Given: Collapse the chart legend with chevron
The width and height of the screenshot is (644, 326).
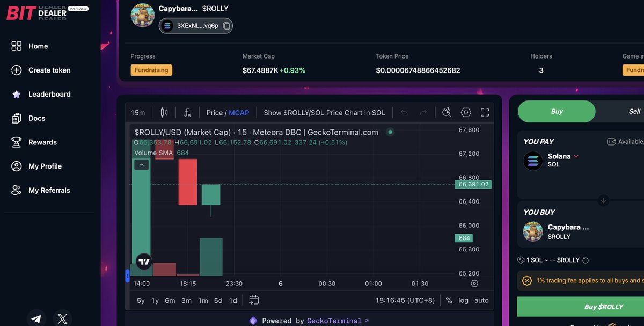Looking at the screenshot, I should click(x=141, y=165).
